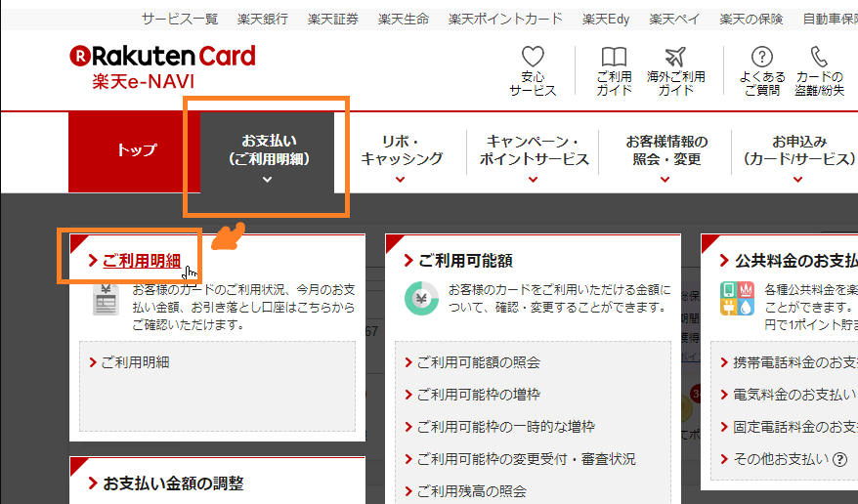Open ご利用可能枠の増枠 link

tap(478, 395)
